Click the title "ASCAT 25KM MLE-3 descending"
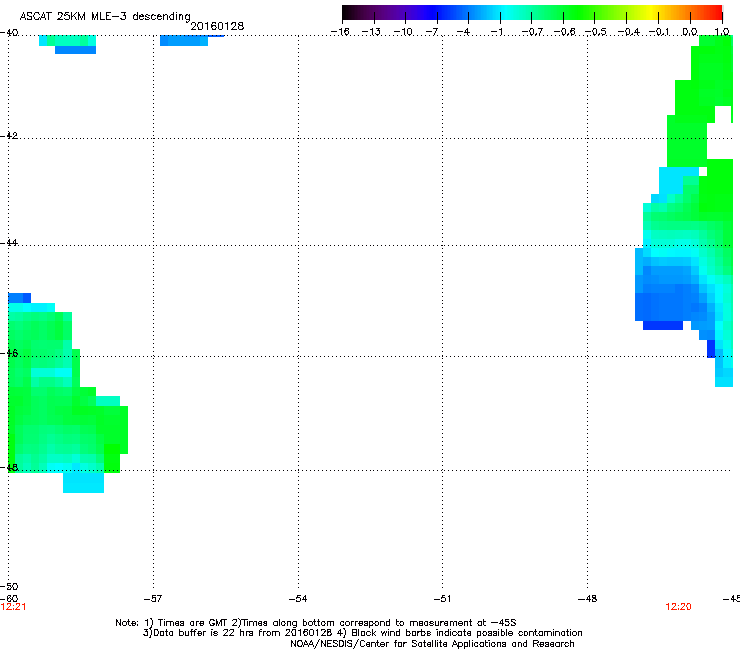This screenshot has height=650, width=740. click(105, 17)
